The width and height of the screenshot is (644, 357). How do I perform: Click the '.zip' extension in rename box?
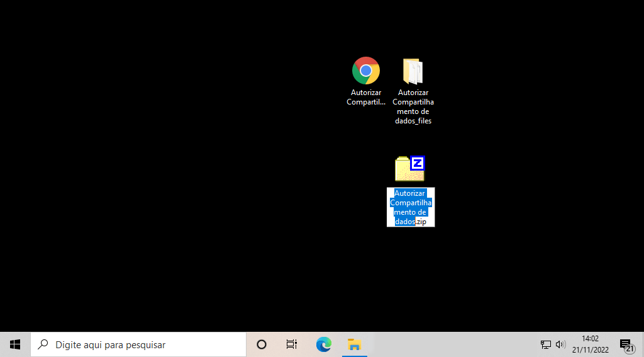coord(421,222)
